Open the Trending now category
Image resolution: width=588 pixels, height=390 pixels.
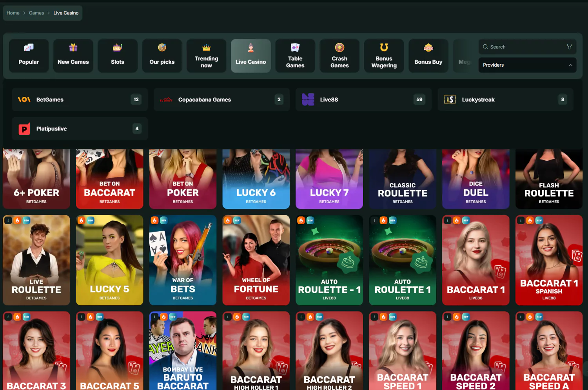coord(206,56)
